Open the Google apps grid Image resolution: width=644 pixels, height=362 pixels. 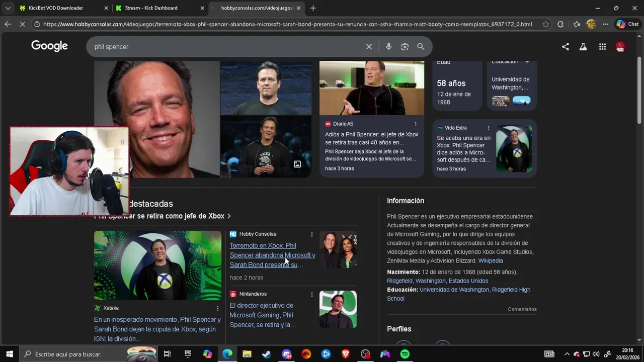tap(602, 47)
